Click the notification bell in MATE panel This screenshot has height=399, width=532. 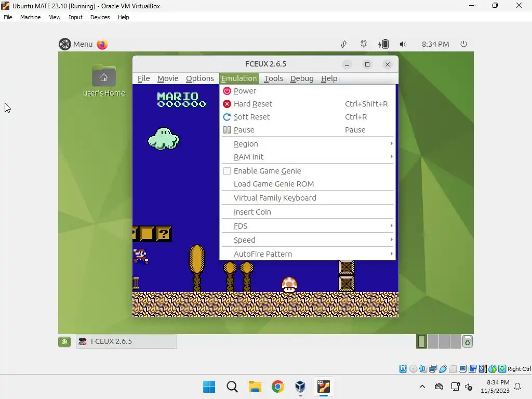[363, 44]
